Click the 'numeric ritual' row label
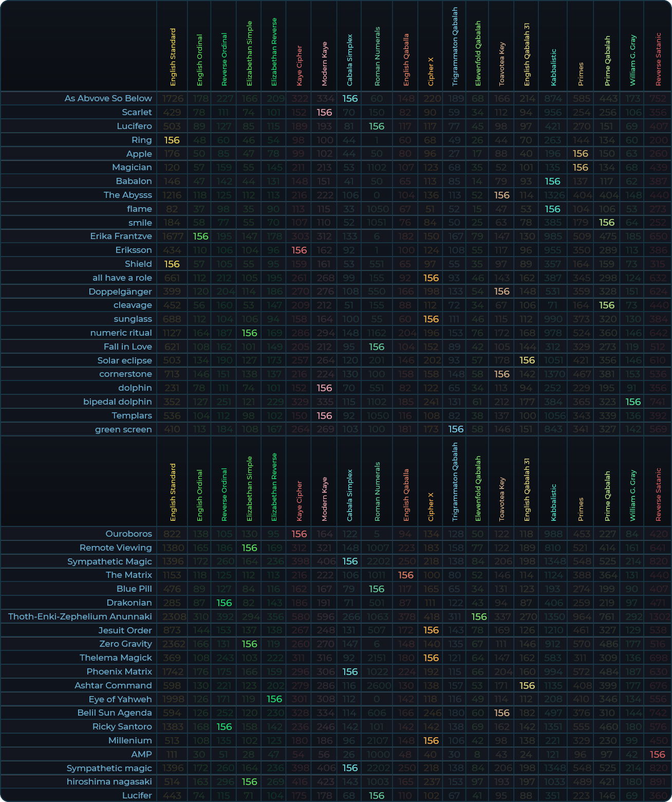The image size is (672, 802). coord(121,333)
